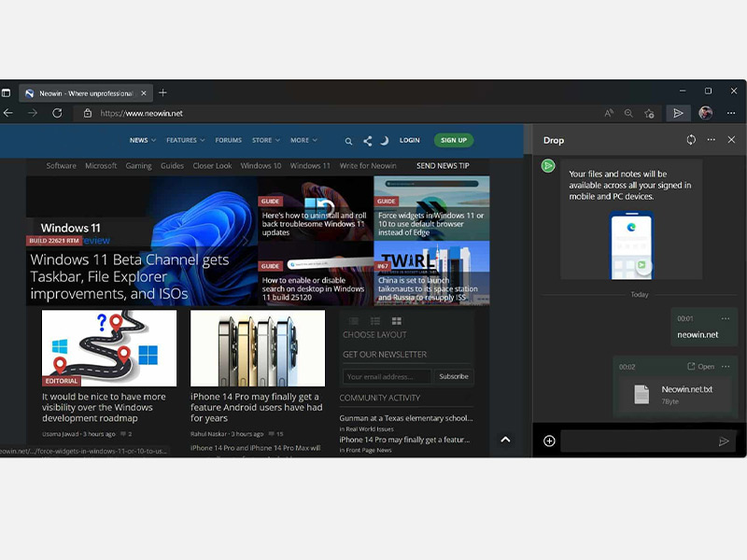Image resolution: width=747 pixels, height=560 pixels.
Task: Open the Windows 11 category
Action: point(310,166)
